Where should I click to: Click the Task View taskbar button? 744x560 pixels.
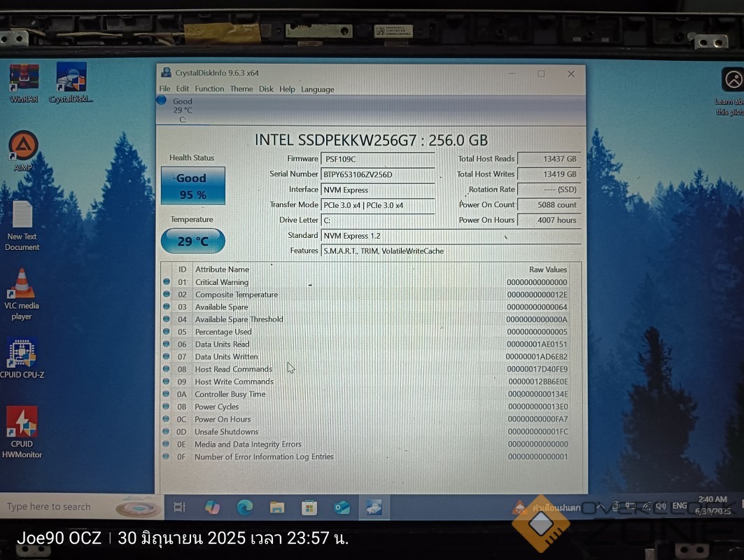coord(179,507)
